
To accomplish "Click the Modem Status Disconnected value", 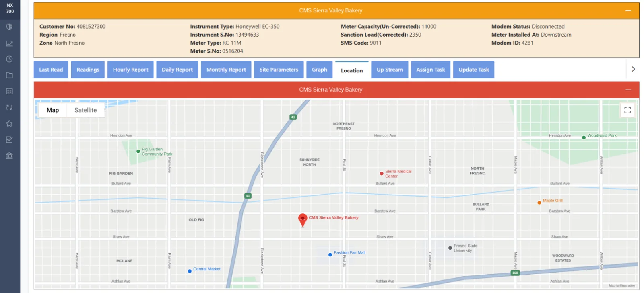I will (548, 27).
